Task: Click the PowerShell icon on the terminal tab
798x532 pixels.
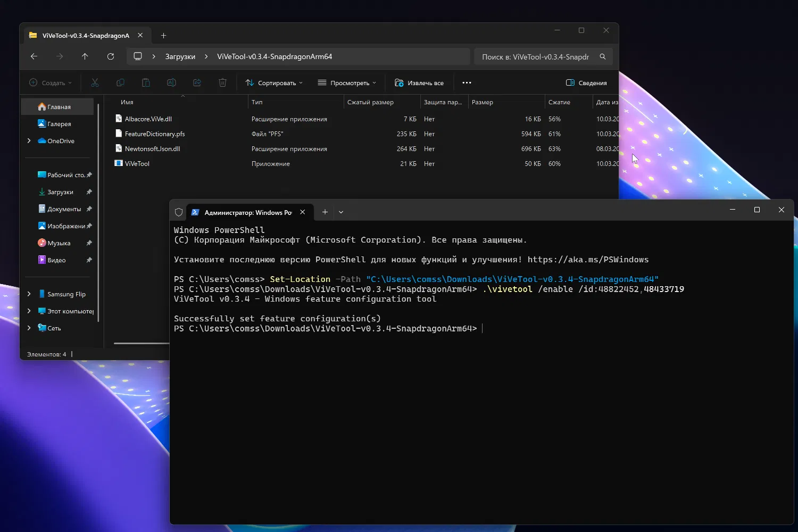Action: coord(195,212)
